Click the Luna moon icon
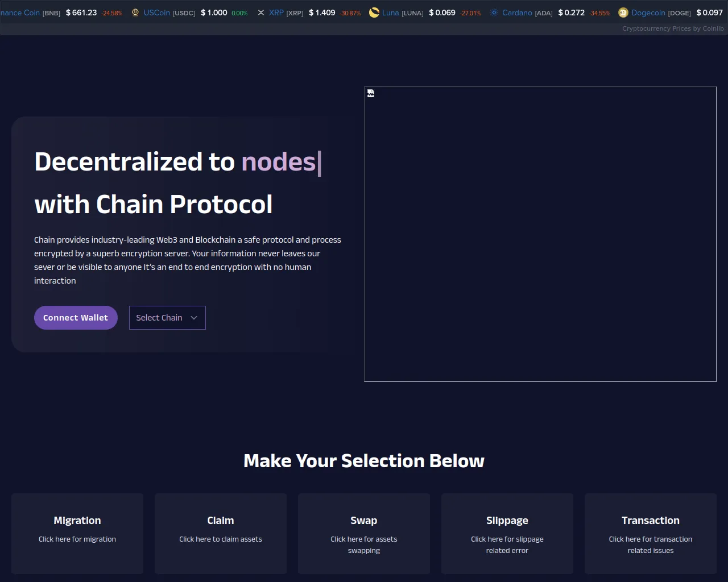Image resolution: width=728 pixels, height=582 pixels. 374,13
